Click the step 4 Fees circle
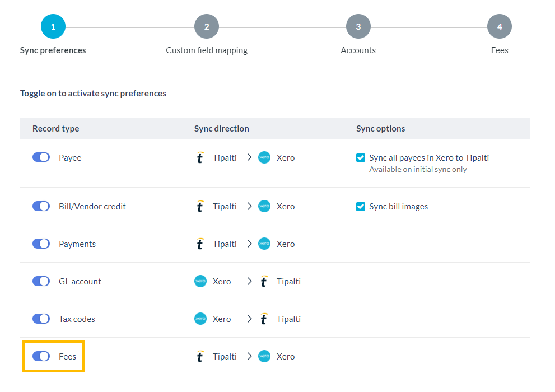Image resolution: width=555 pixels, height=392 pixels. 499,26
